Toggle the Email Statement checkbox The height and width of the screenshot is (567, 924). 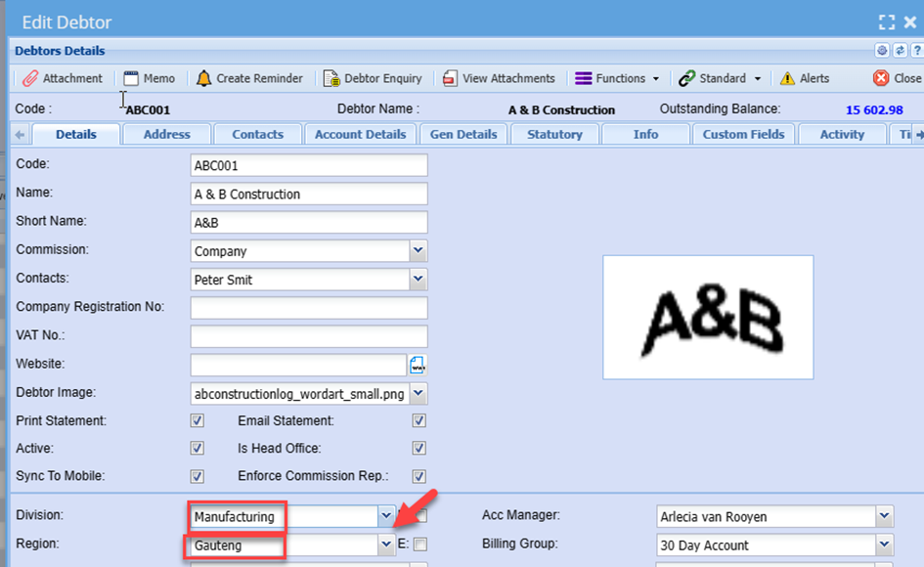coord(419,420)
